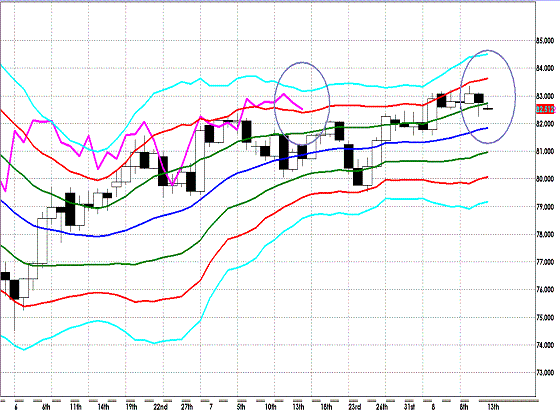Click the 73,000 price axis label
Screen dimensions: 560x413
pos(545,373)
